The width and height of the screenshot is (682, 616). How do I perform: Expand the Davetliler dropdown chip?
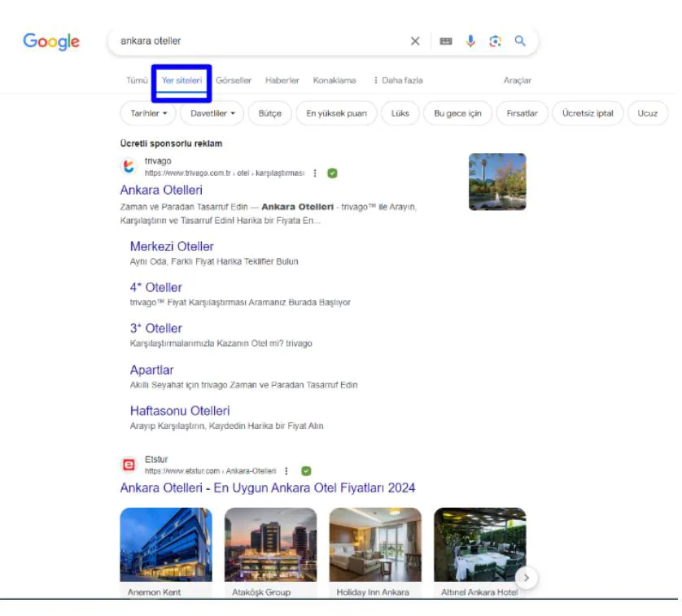(x=212, y=113)
